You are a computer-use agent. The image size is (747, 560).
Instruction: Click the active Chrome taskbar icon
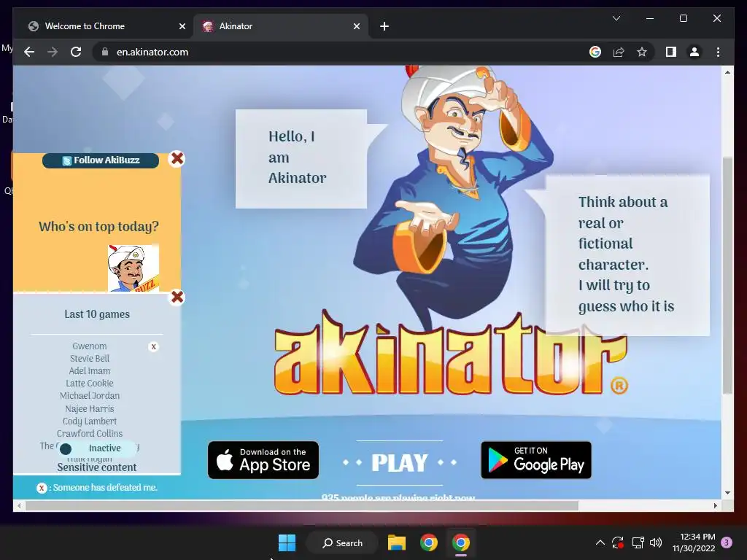[x=461, y=542]
